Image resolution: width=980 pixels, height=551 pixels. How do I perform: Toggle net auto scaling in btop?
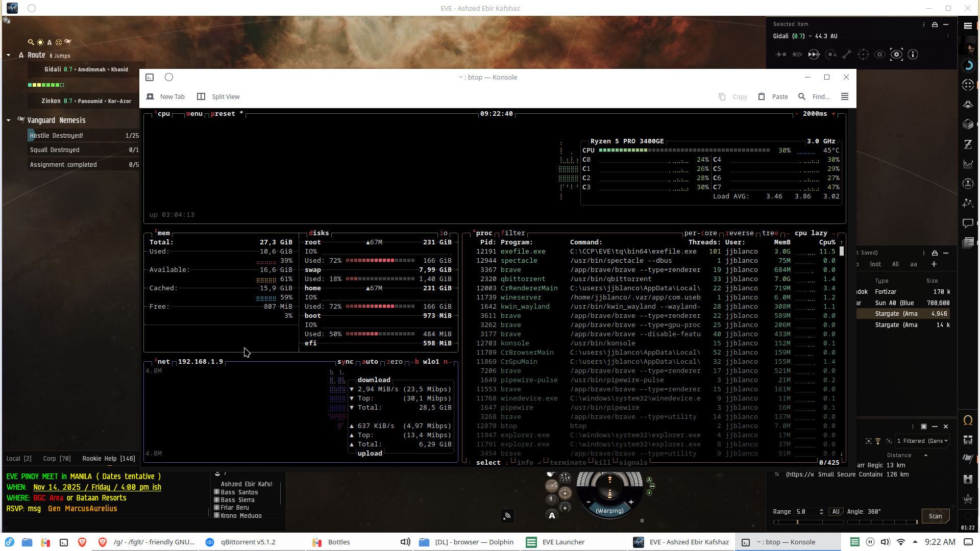(x=370, y=362)
